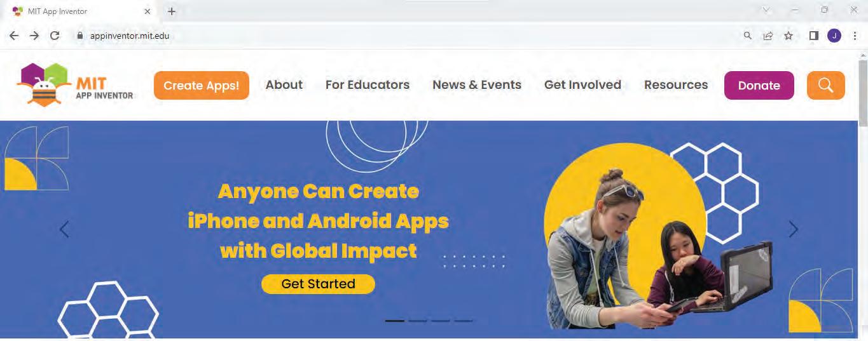Screen dimensions: 868x341
Task: Expand the tab search chevron in title bar
Action: point(766,10)
